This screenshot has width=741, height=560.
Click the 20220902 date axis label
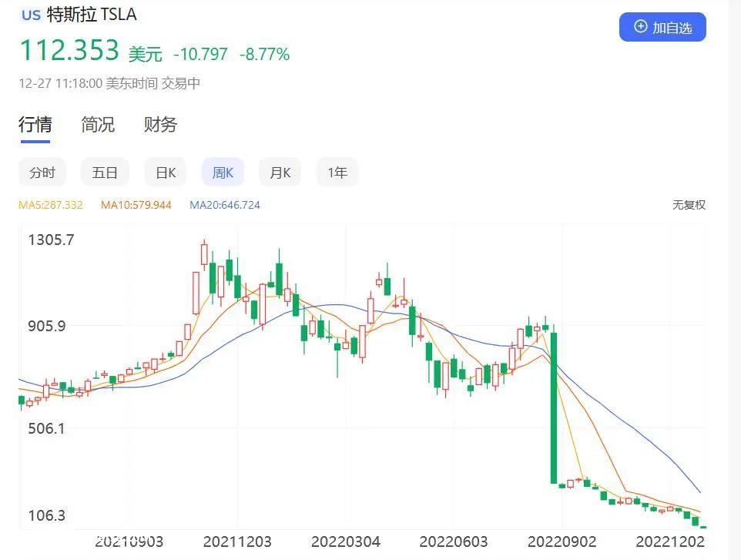(562, 541)
